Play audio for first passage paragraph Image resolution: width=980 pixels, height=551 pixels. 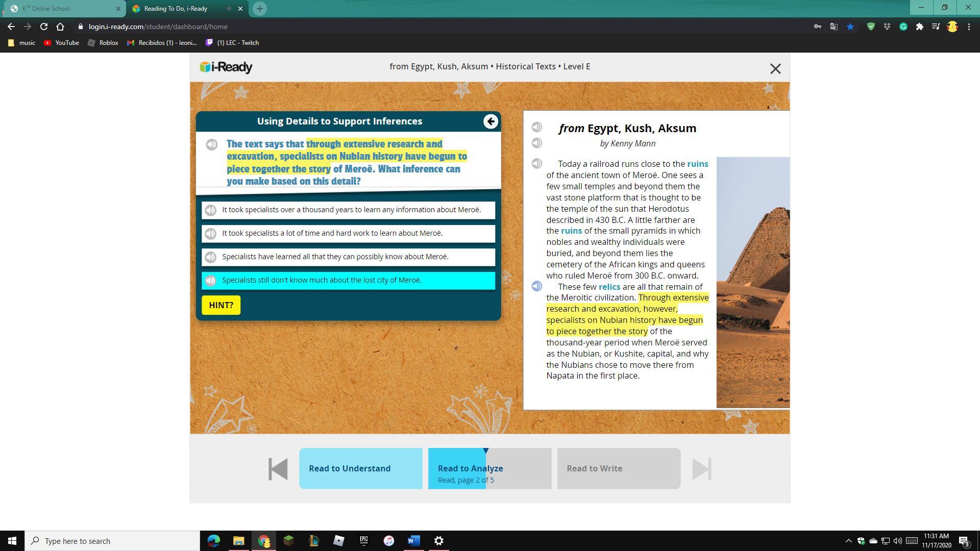536,164
